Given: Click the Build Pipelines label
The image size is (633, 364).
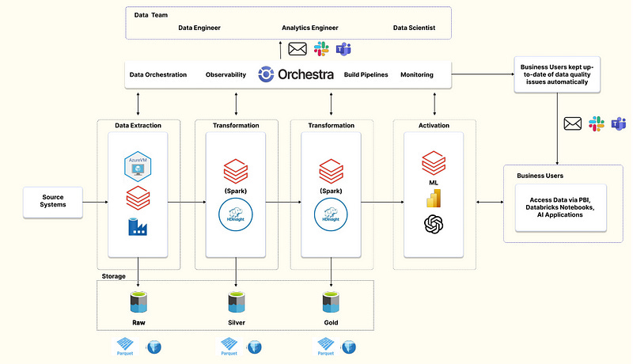Looking at the screenshot, I should 366,74.
